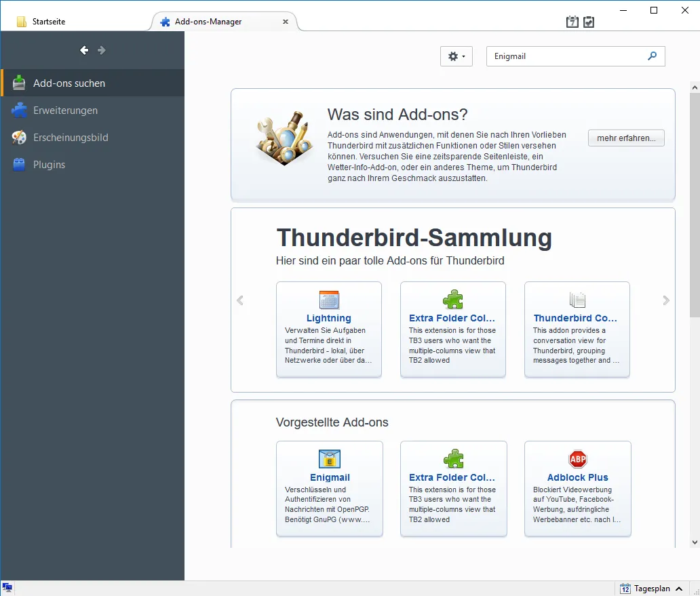This screenshot has width=700, height=596.
Task: Show previous collection add-ons with left chevron
Action: (240, 300)
